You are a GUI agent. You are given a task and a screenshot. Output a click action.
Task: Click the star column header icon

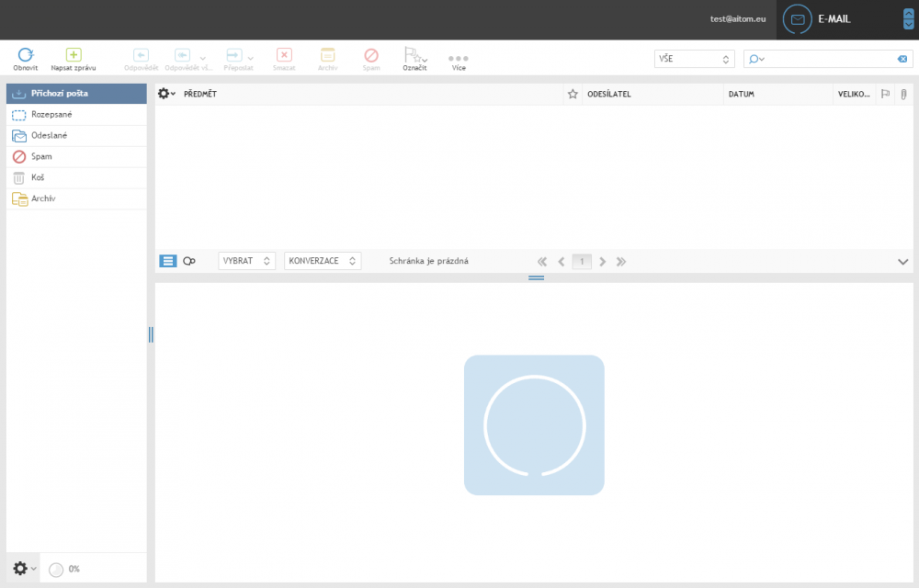pyautogui.click(x=573, y=94)
